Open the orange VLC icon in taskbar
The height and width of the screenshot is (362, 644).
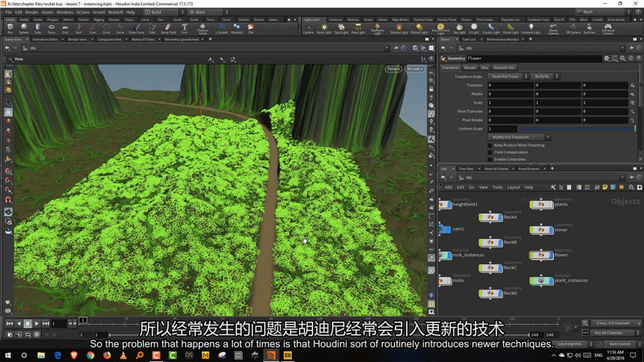tap(123, 355)
